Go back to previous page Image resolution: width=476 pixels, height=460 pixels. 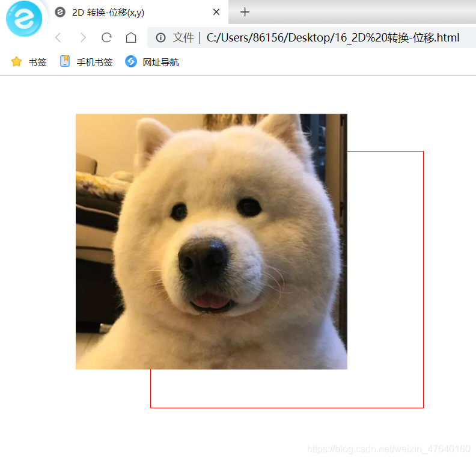click(x=58, y=38)
